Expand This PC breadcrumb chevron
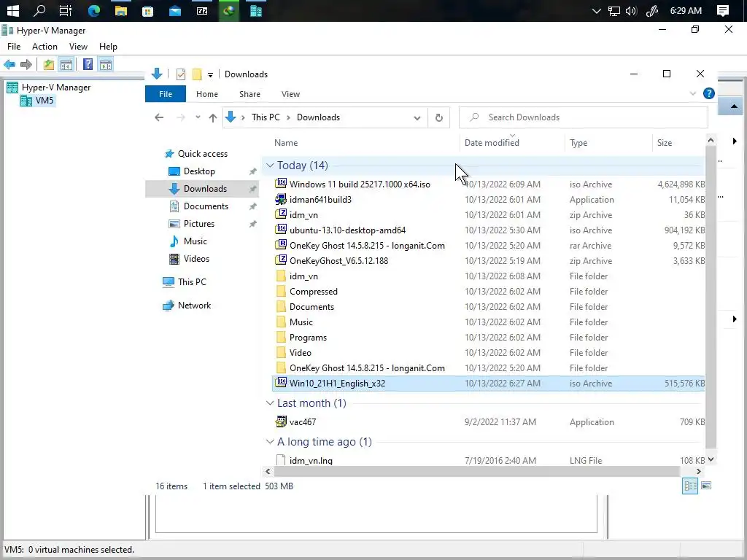This screenshot has height=560, width=747. tap(288, 117)
